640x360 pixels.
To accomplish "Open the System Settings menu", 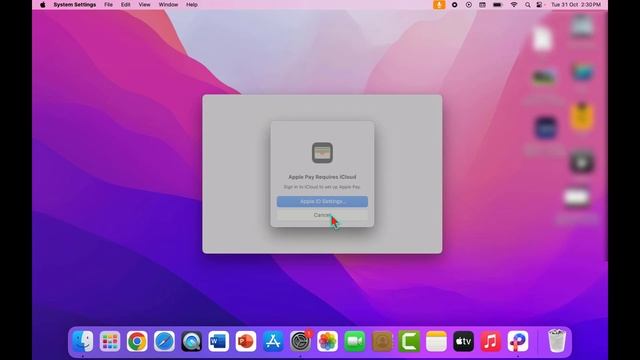I will tap(75, 5).
